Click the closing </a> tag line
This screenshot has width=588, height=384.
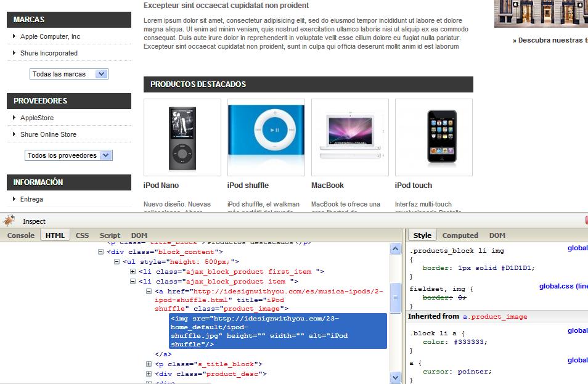tap(163, 354)
